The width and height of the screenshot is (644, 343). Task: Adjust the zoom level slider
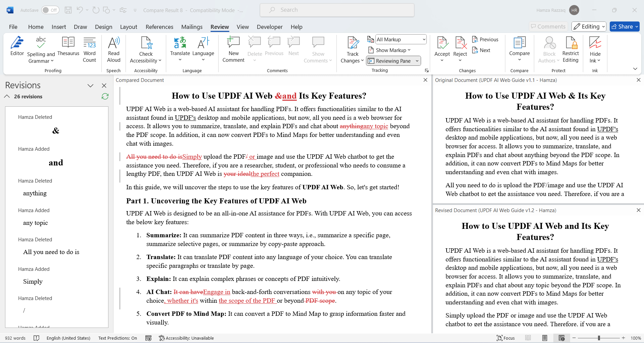click(599, 338)
